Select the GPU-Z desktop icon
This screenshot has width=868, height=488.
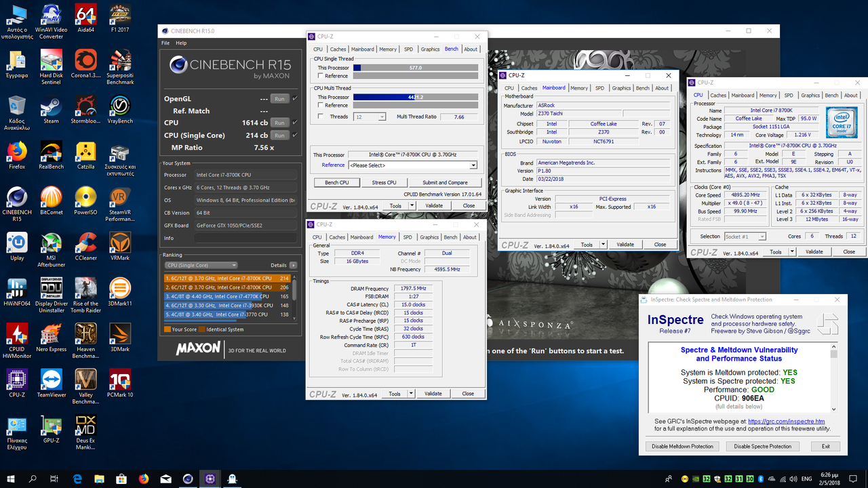click(x=52, y=429)
